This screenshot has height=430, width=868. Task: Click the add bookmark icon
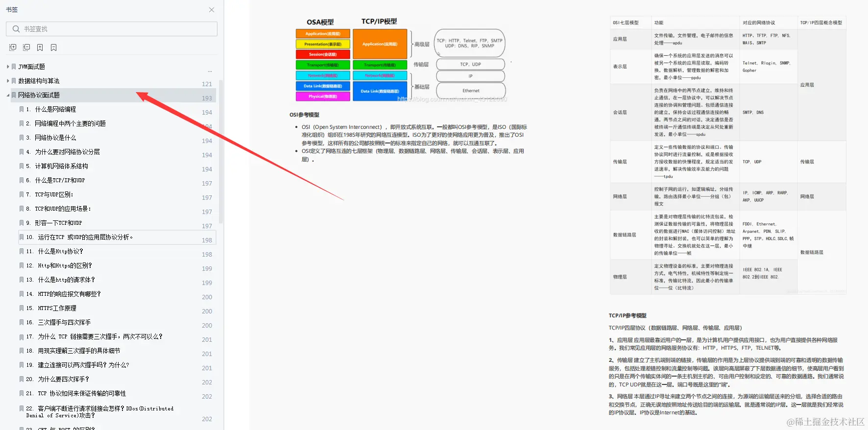click(40, 48)
